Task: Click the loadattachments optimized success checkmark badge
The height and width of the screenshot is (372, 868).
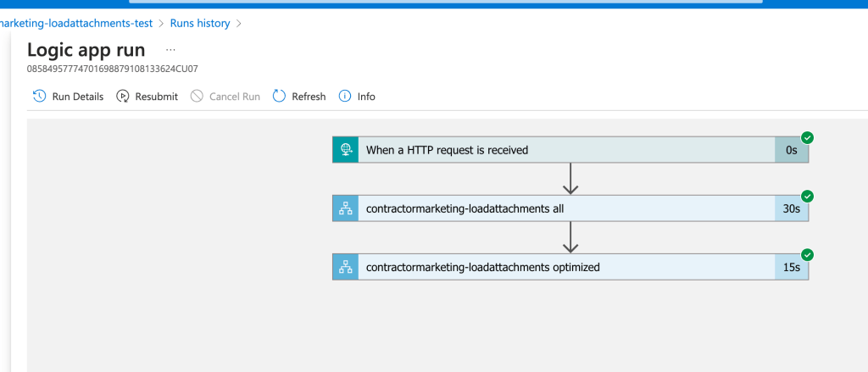Action: tap(808, 255)
